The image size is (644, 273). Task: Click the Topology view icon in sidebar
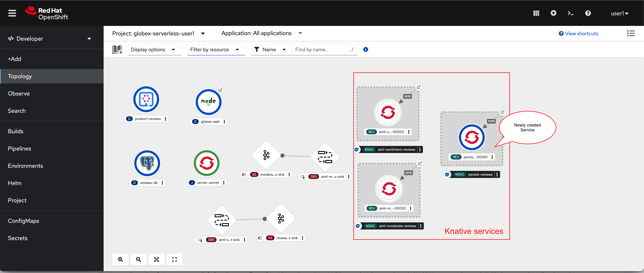coord(20,76)
